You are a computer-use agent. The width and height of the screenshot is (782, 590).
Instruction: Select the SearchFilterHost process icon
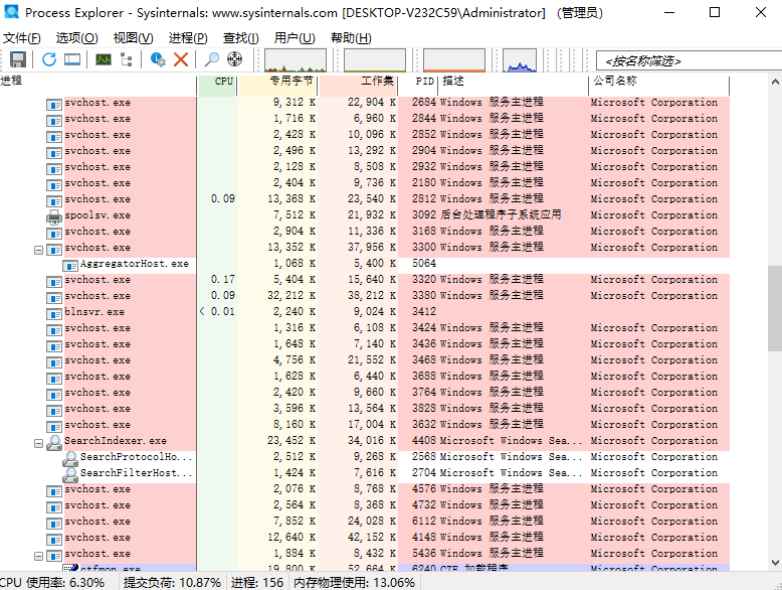click(70, 475)
